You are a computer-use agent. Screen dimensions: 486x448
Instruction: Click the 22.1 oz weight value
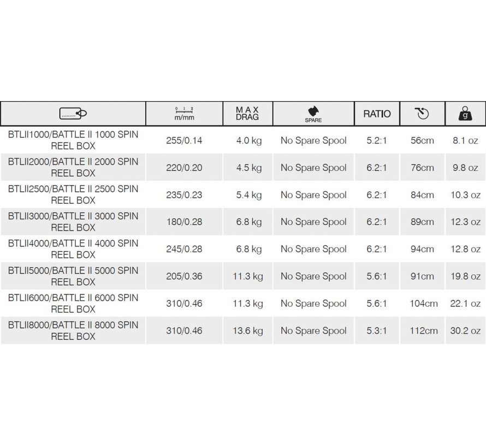[x=465, y=304]
